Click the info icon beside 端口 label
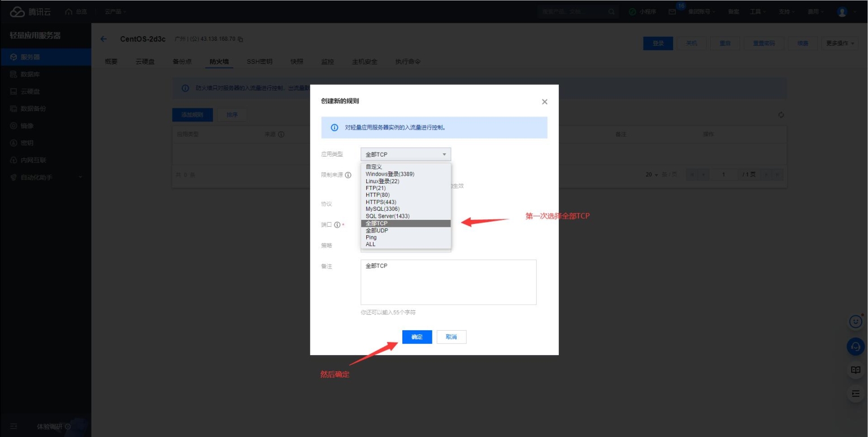The height and width of the screenshot is (437, 868). click(337, 225)
